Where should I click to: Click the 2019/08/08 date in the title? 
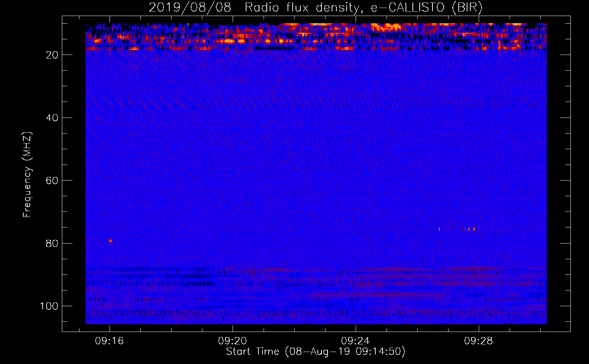point(190,7)
